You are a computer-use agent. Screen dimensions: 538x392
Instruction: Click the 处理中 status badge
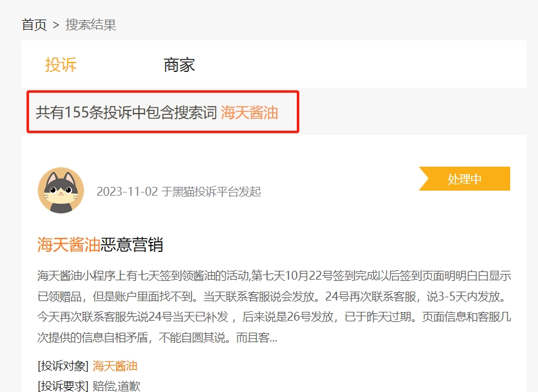[x=464, y=179]
